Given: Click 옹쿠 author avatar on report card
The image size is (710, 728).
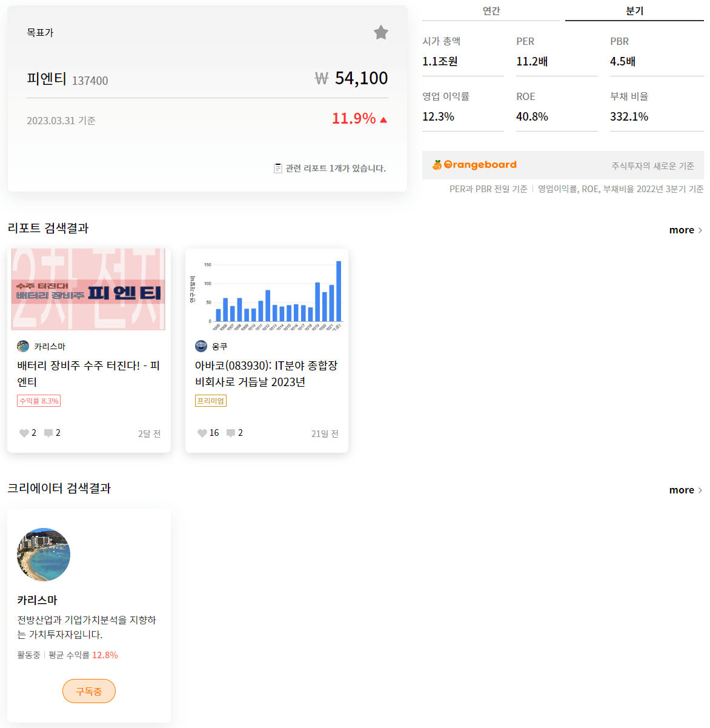Looking at the screenshot, I should (x=201, y=346).
